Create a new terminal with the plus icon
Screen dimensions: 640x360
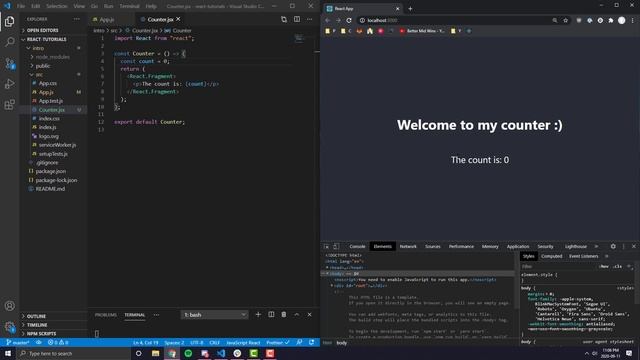[258, 315]
